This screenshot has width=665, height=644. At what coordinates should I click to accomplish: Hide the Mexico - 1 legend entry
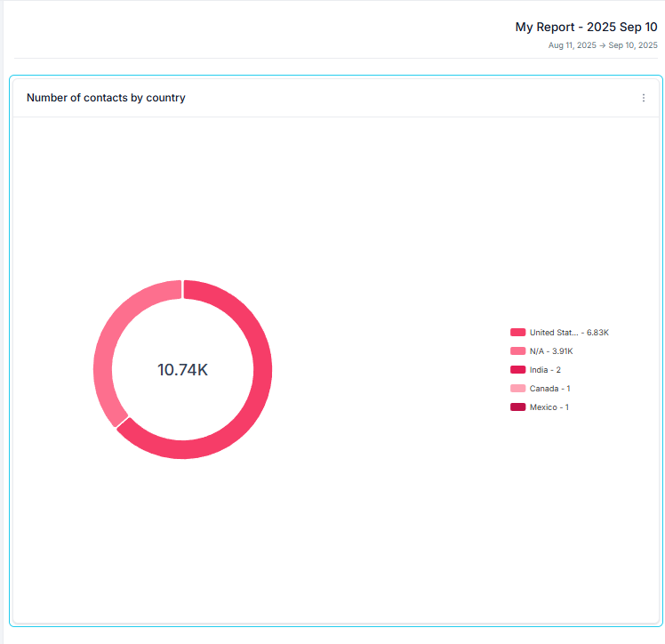tap(549, 407)
